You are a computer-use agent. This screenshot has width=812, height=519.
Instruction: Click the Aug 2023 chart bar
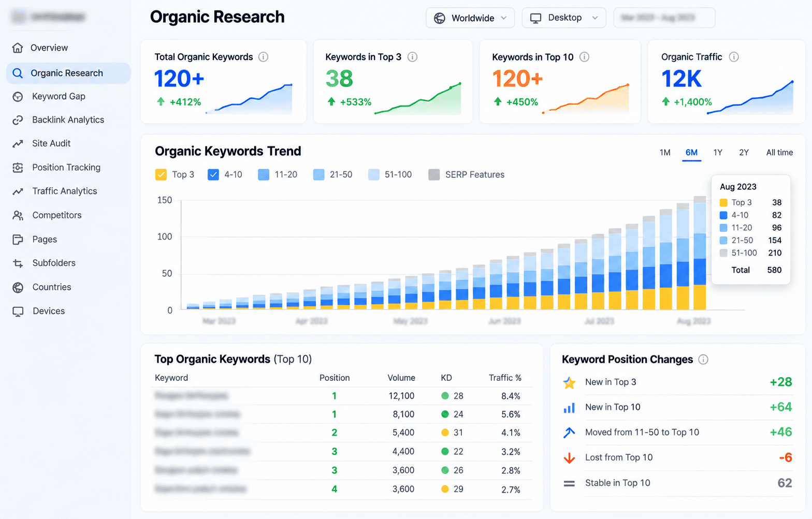(x=700, y=253)
